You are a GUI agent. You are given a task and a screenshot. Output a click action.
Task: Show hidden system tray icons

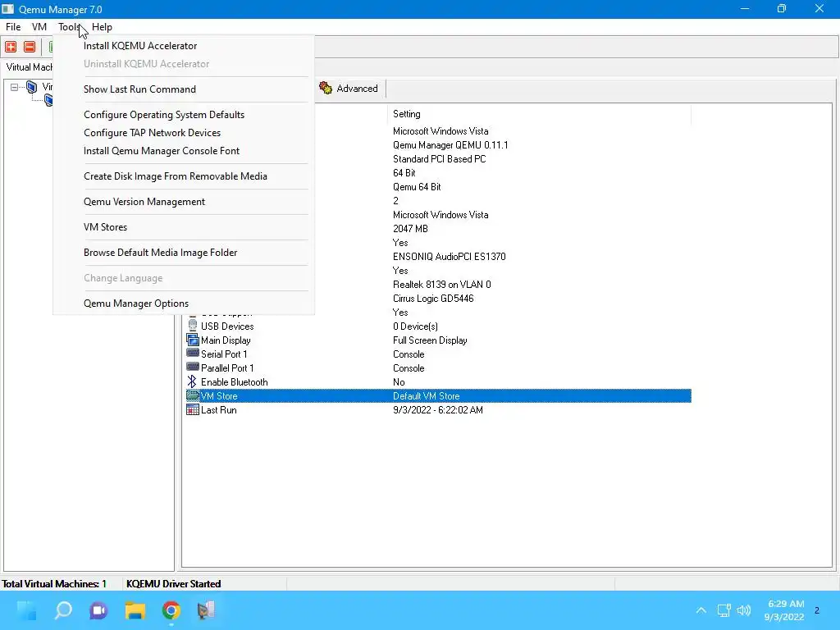701,610
